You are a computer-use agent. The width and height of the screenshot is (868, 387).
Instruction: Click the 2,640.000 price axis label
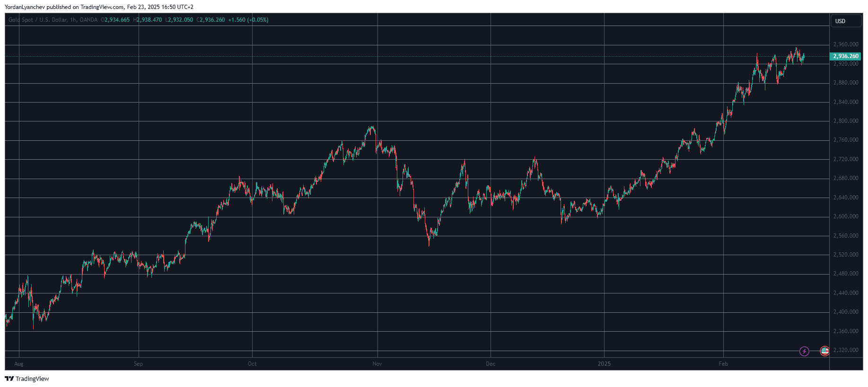click(846, 198)
